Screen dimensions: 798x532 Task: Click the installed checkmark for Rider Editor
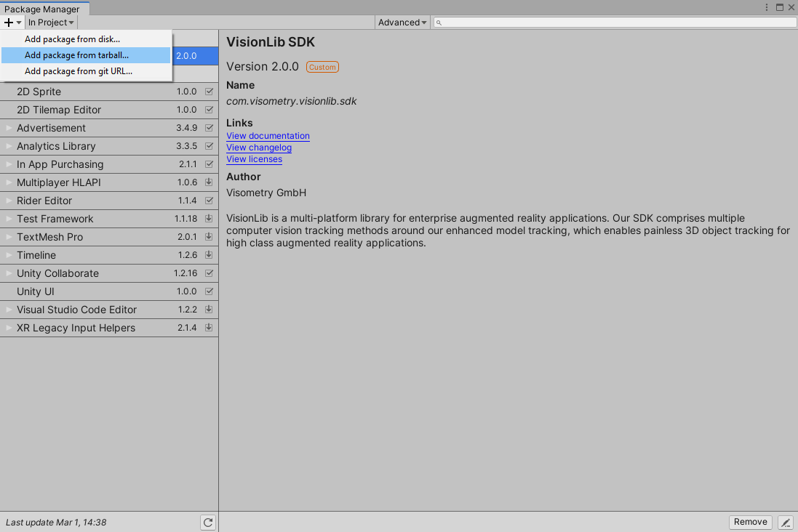[209, 201]
